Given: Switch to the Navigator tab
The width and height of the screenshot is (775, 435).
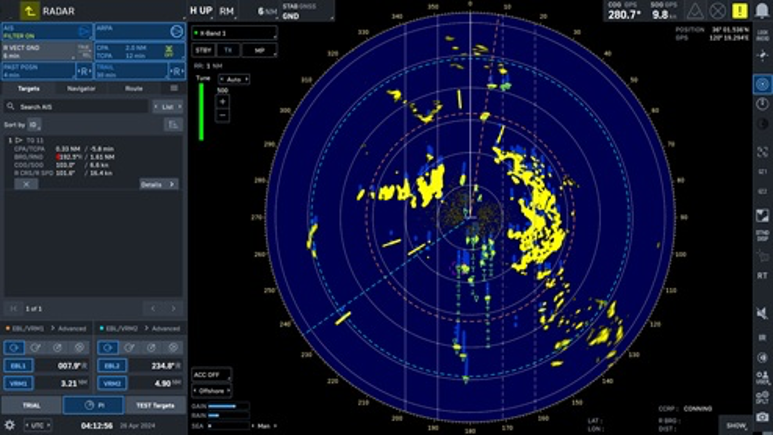Looking at the screenshot, I should coord(81,88).
